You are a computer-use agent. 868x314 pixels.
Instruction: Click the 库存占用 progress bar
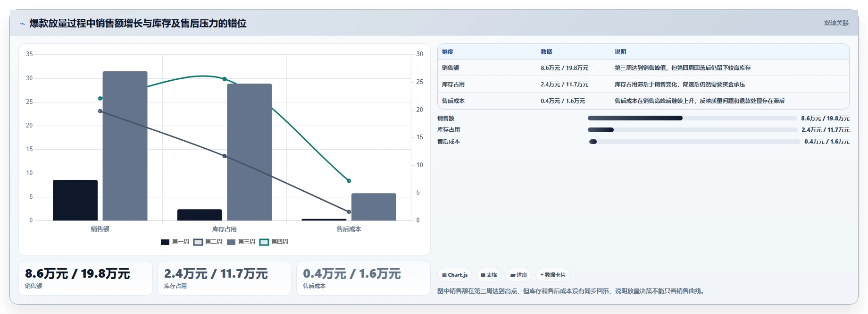coord(692,130)
